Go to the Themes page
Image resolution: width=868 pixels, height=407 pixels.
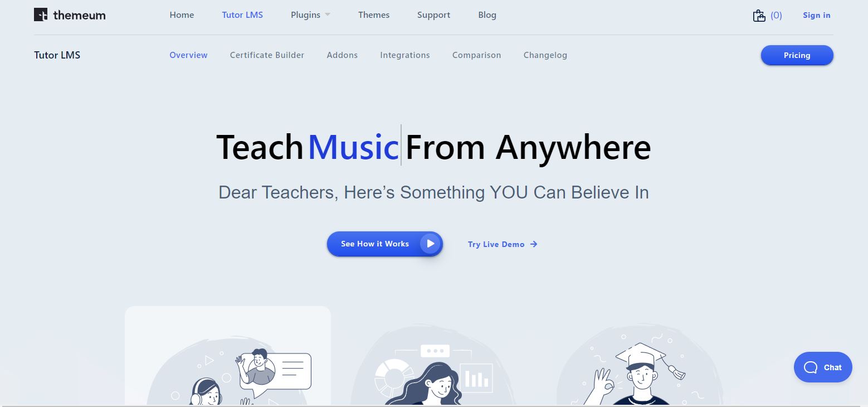(x=374, y=15)
